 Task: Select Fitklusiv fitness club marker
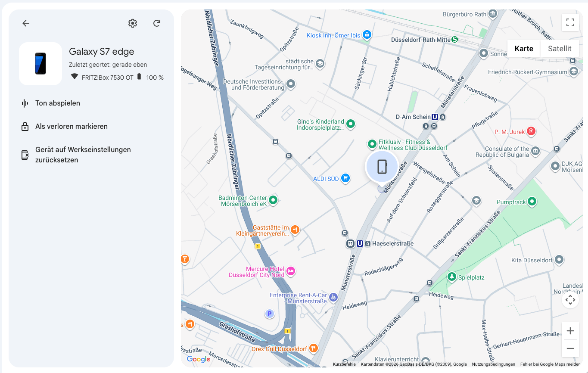372,143
